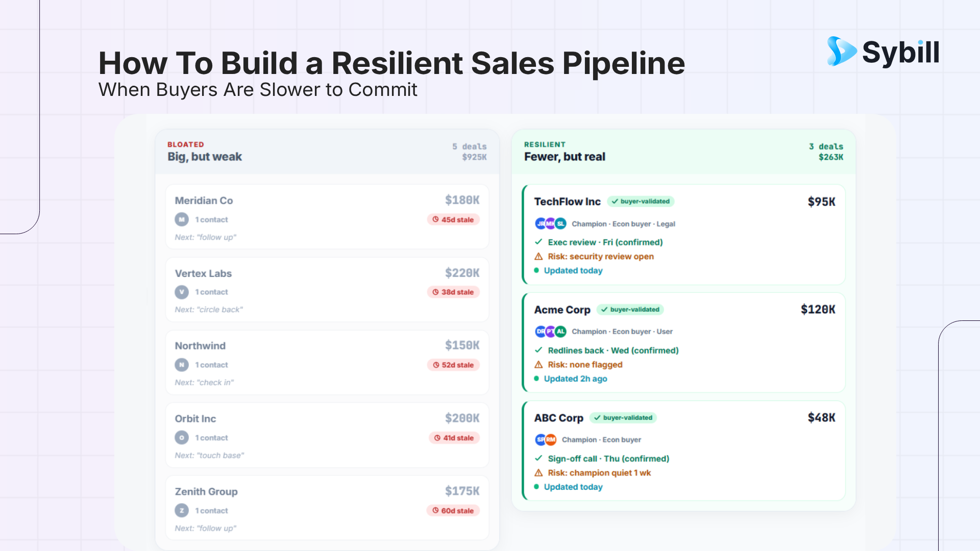Screen dimensions: 980x551
Task: Open the ABC Corp deal name
Action: [x=559, y=418]
